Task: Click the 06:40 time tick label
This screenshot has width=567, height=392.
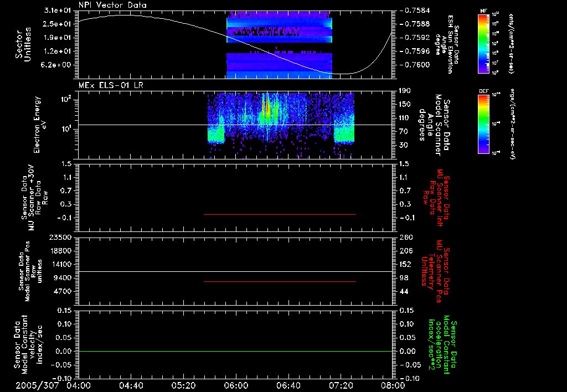Action: [288, 385]
